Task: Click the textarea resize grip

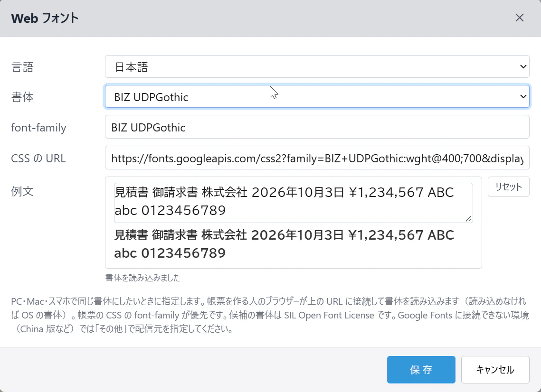Action: 468,219
